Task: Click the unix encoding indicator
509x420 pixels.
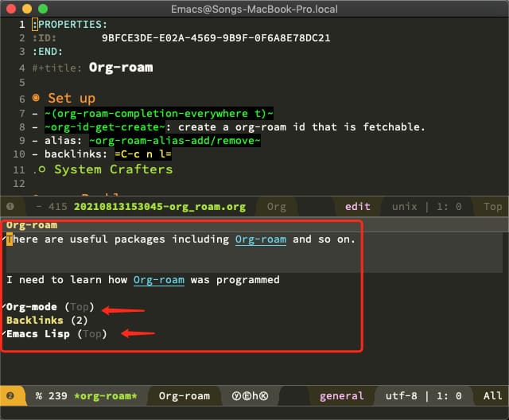Action: click(404, 207)
